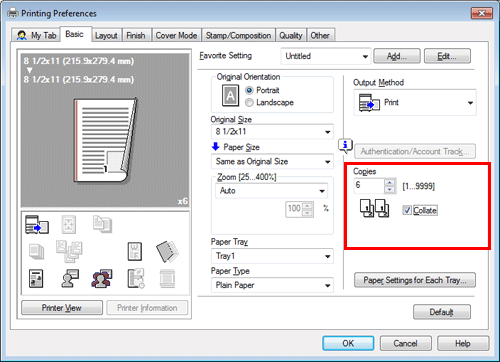
Task: Click the blue information balloon icon
Action: click(345, 146)
